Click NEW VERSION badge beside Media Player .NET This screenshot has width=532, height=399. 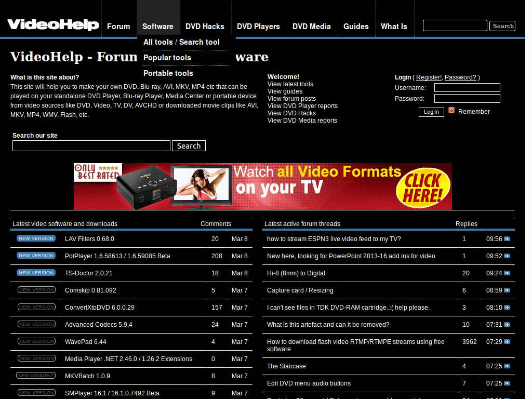[36, 358]
